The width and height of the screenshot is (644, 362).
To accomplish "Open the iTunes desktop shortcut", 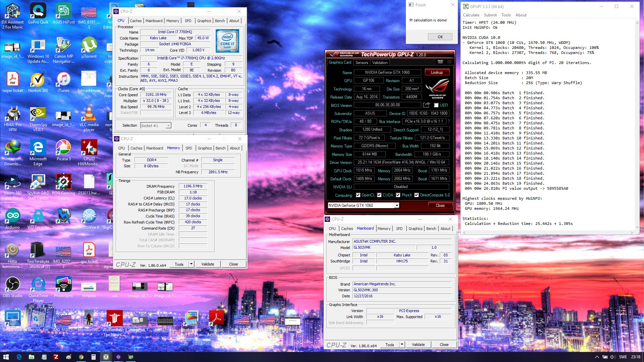I will pos(63,82).
